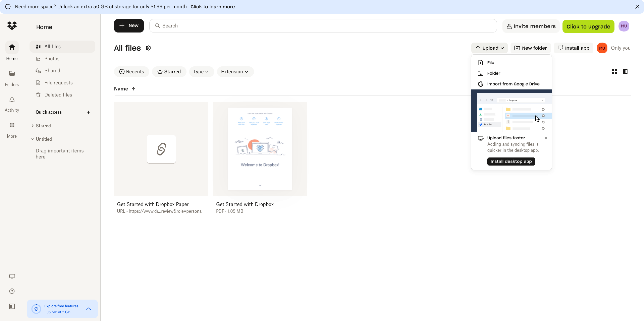
Task: Click the 1.05 MB of 2 GB storage text
Action: click(x=57, y=312)
